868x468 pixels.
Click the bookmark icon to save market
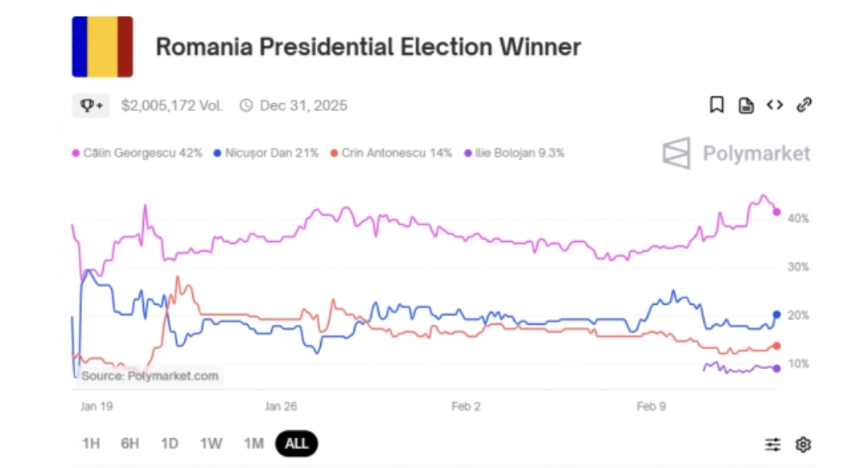coord(717,105)
